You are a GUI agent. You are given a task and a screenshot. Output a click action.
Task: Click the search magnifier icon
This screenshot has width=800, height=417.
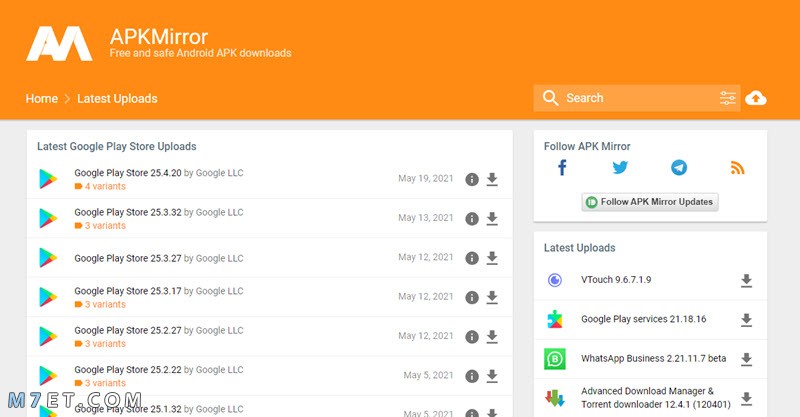[550, 98]
